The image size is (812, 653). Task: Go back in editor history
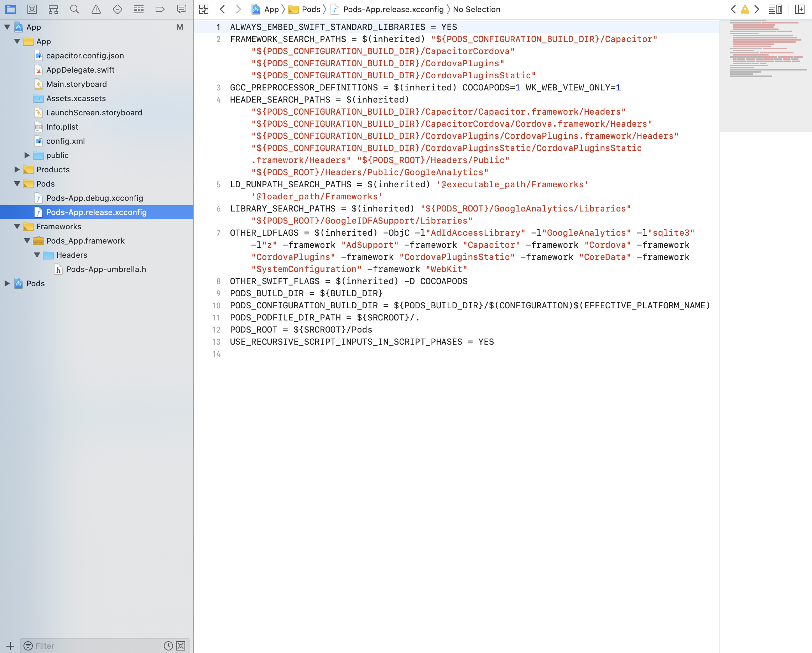click(222, 9)
